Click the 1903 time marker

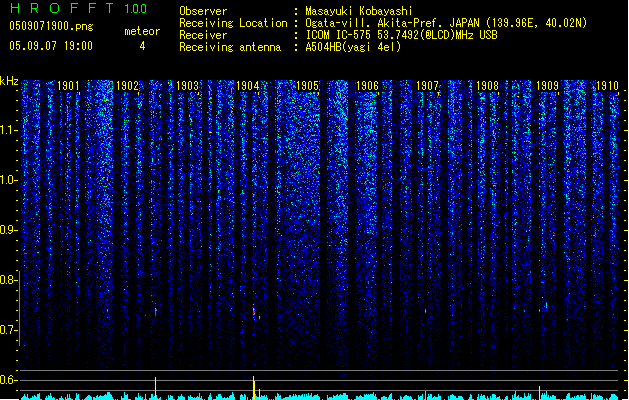[x=188, y=86]
